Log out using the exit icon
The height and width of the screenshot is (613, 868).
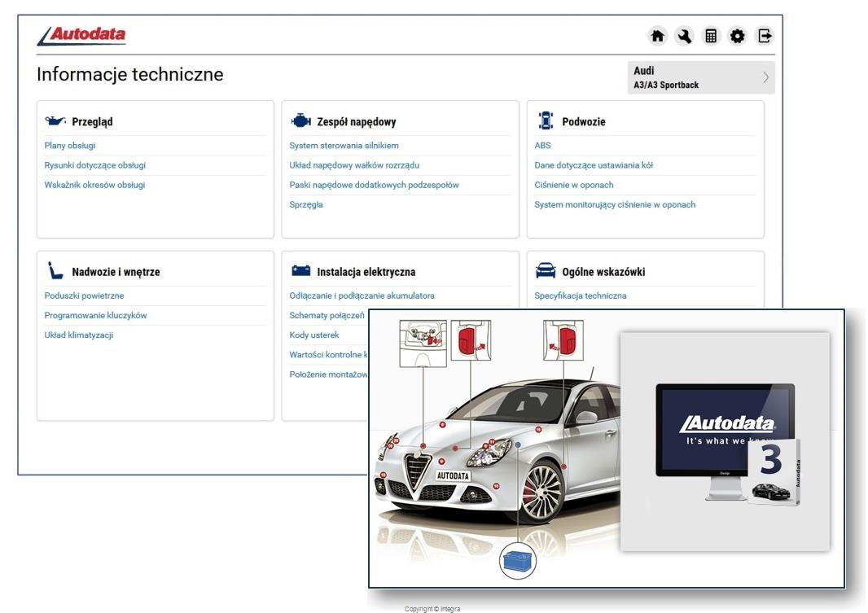tap(765, 36)
